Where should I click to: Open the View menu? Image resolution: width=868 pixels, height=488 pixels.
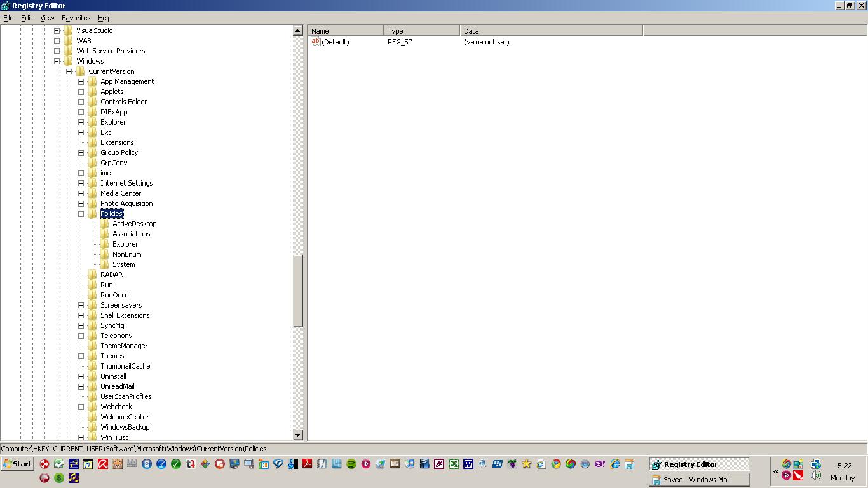(47, 18)
